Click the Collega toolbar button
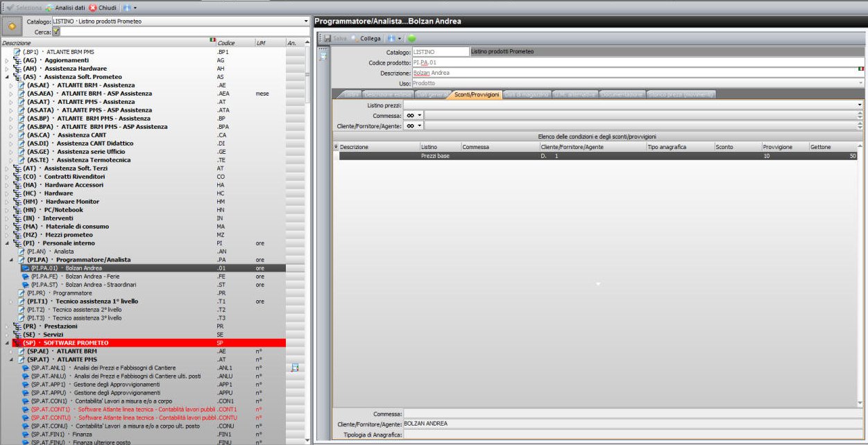 pyautogui.click(x=366, y=38)
